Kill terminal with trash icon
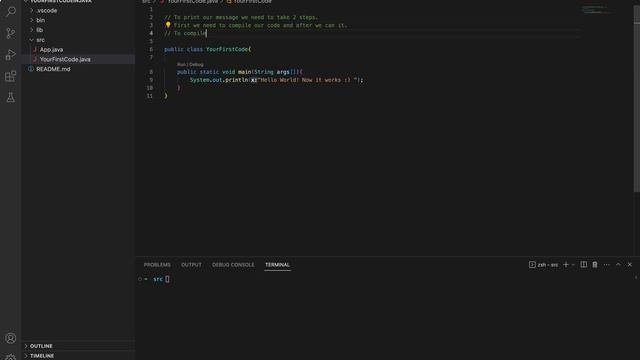 pyautogui.click(x=595, y=264)
